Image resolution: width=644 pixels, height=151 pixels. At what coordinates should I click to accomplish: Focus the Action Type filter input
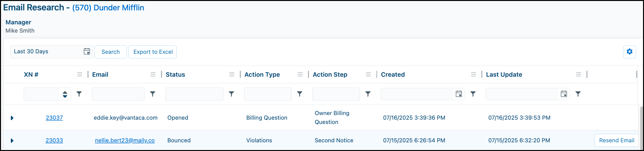pyautogui.click(x=268, y=94)
